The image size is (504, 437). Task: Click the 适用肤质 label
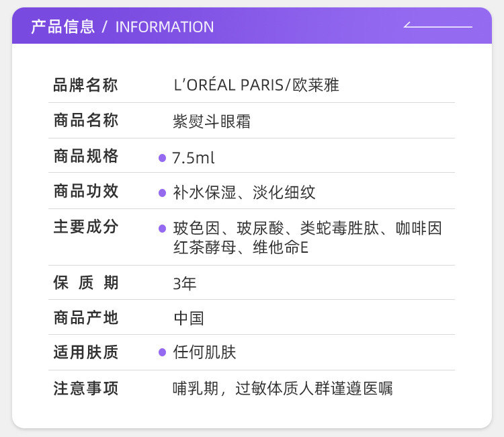[x=86, y=352]
